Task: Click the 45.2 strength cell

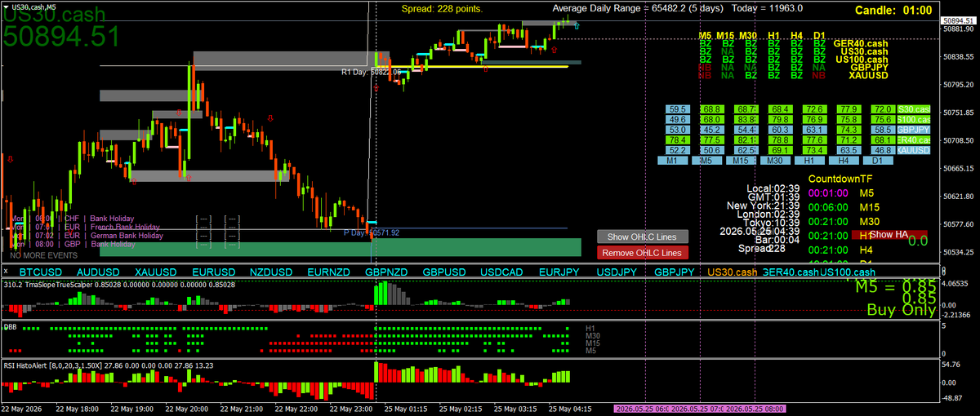Action: coord(710,130)
